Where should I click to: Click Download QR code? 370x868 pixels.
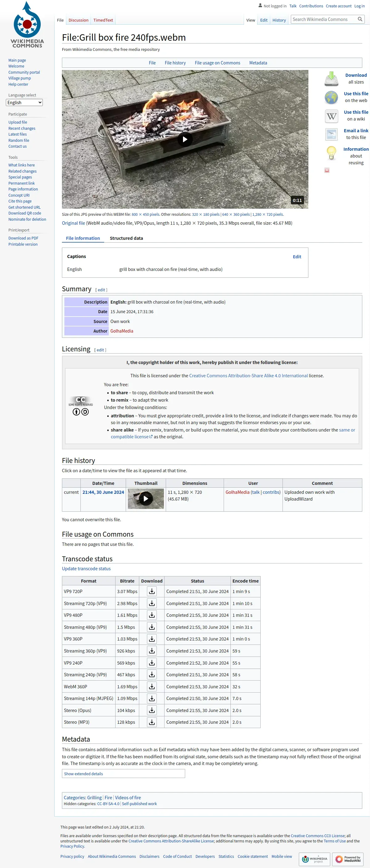tap(25, 213)
